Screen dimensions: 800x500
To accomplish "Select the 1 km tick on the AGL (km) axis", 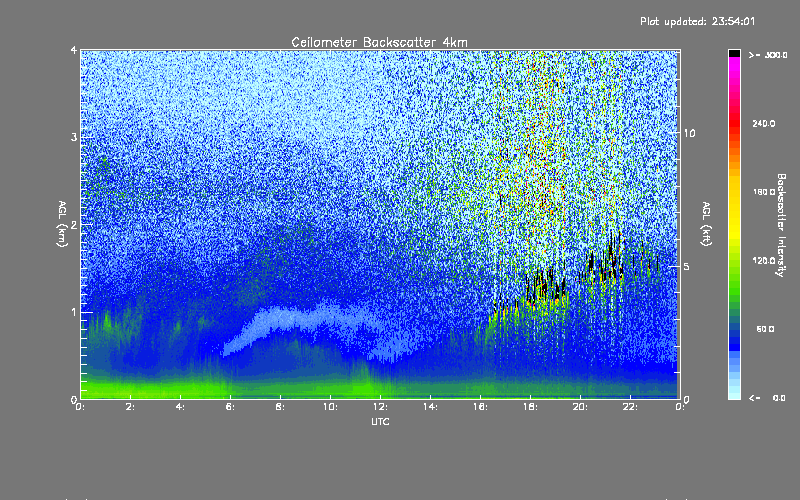I will 74,312.
